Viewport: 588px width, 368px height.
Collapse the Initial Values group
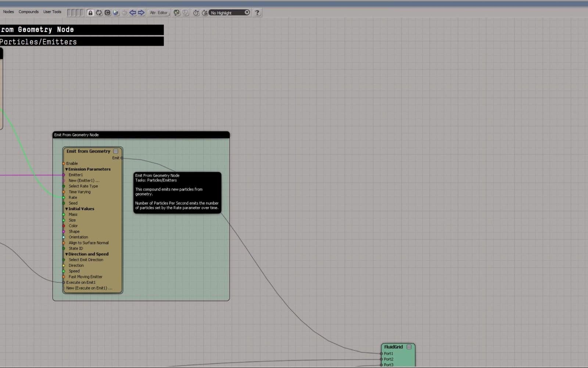(67, 209)
